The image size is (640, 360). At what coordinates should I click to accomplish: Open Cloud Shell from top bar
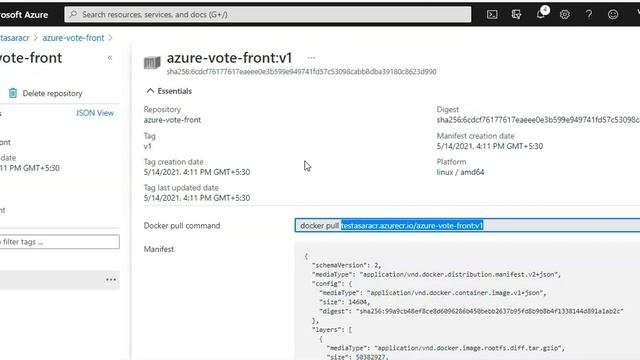(492, 15)
